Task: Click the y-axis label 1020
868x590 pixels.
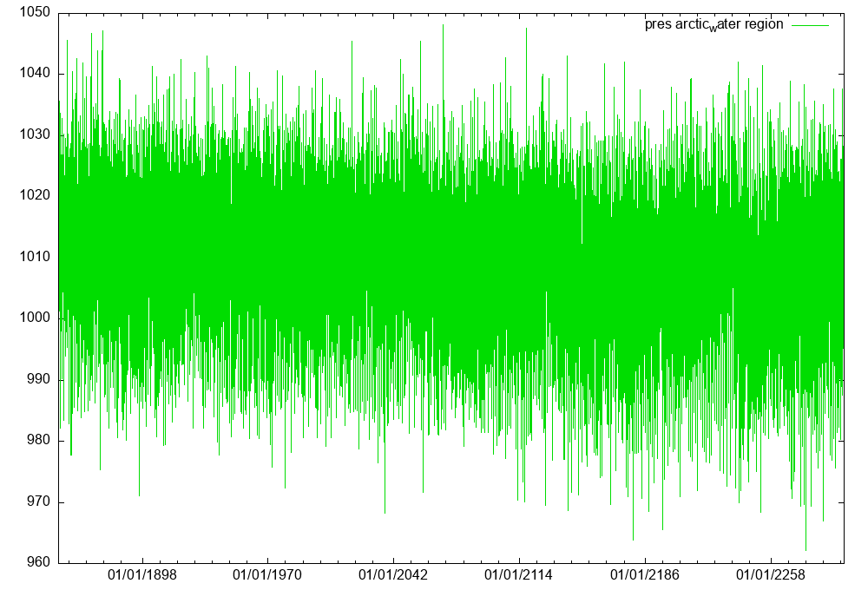Action: (x=35, y=195)
